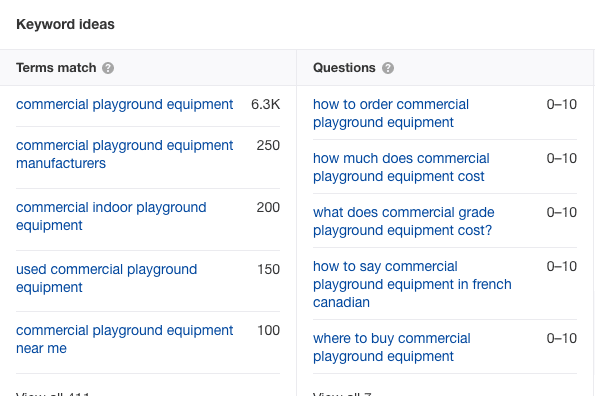Click 0–10 volume for 'how much does' question
Image resolution: width=595 pixels, height=396 pixels.
562,158
